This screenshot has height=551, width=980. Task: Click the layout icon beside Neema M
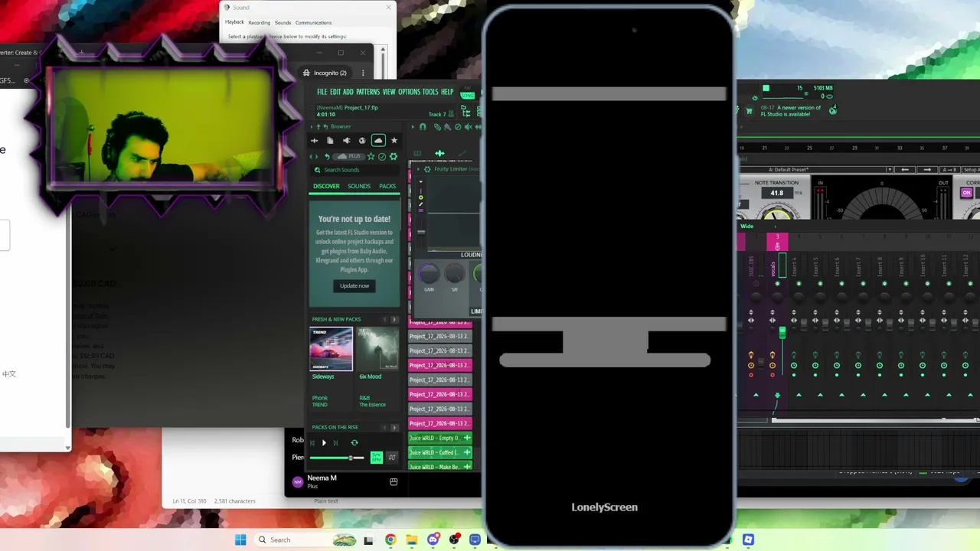tap(394, 482)
